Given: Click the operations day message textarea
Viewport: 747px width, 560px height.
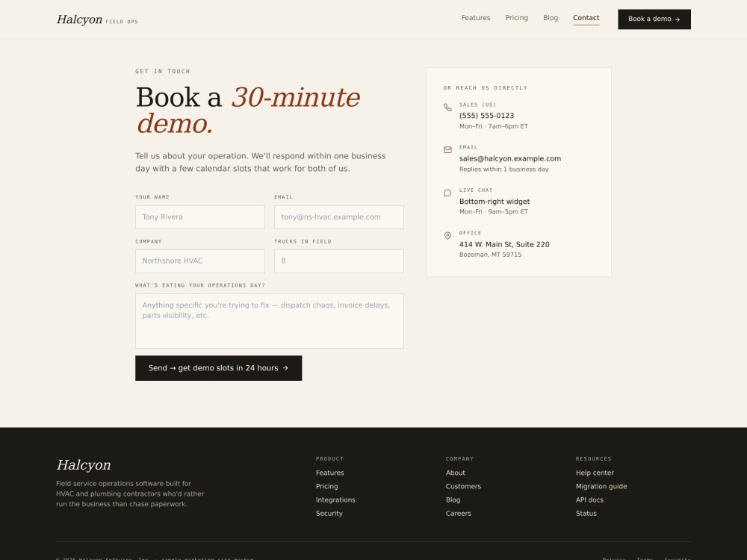Looking at the screenshot, I should (270, 321).
